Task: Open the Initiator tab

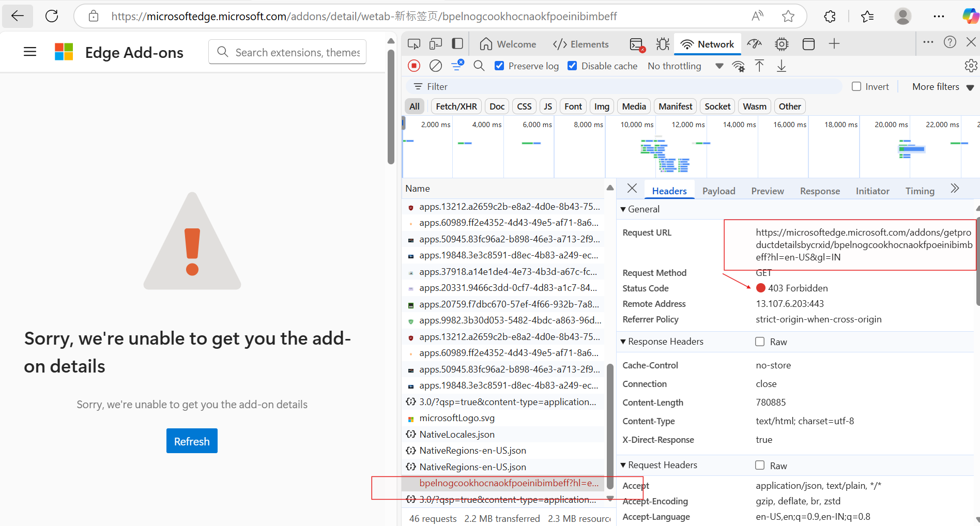Action: tap(872, 191)
